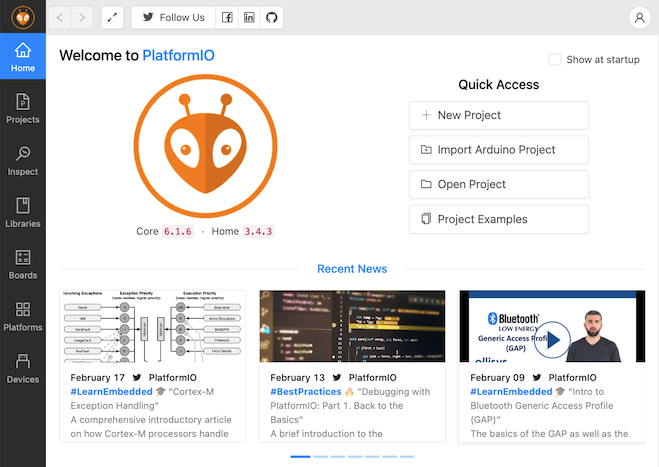Click the Import Arduino Project button
Viewport: 659px width, 467px height.
498,150
